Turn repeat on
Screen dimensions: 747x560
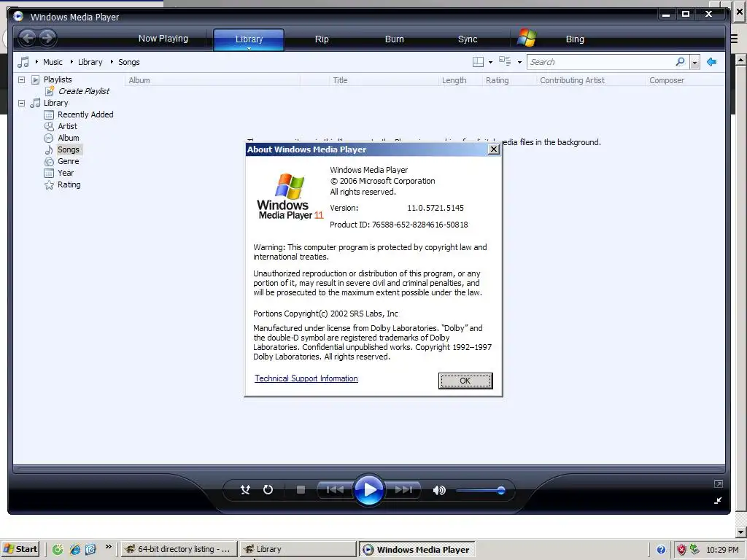tap(268, 489)
